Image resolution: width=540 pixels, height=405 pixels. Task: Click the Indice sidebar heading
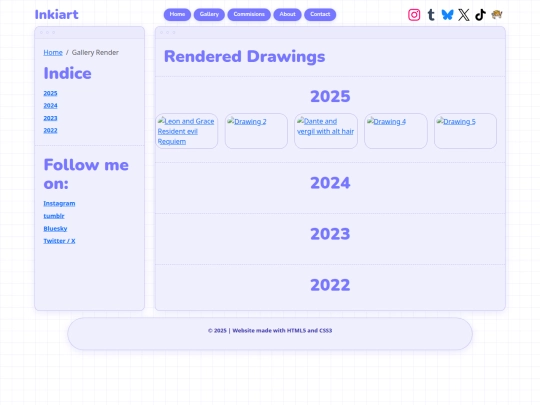pyautogui.click(x=68, y=73)
